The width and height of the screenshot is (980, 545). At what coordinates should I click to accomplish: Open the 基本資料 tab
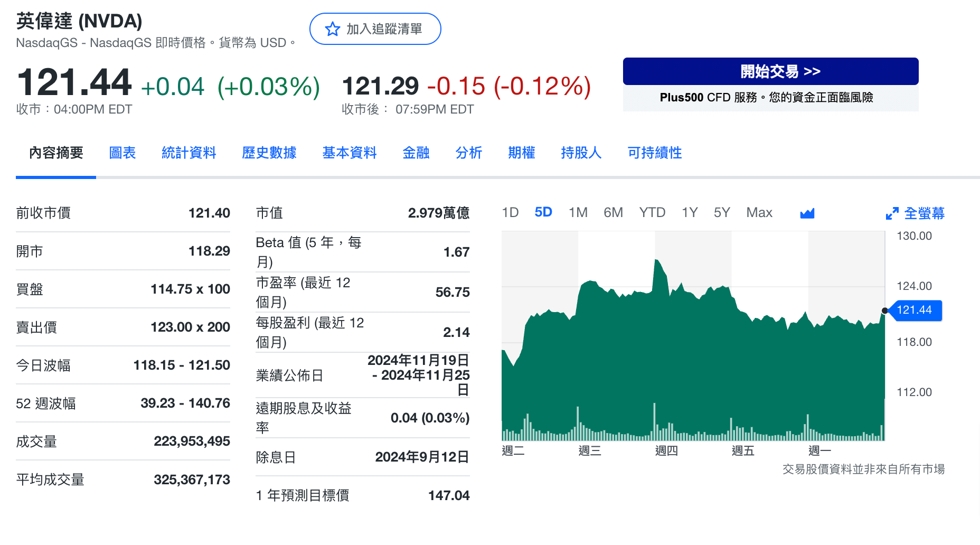point(349,153)
